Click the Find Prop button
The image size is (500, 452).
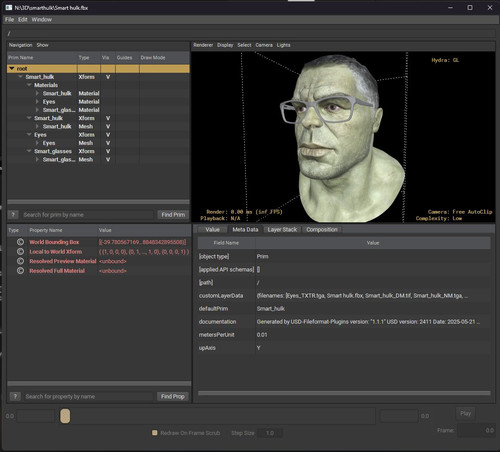173,396
